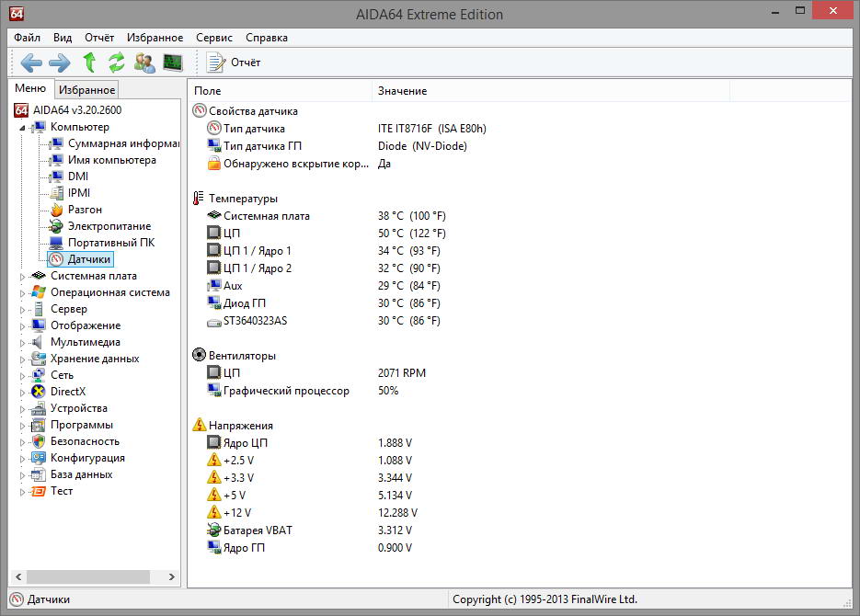
Task: Select the IPMI server icon
Action: click(56, 193)
